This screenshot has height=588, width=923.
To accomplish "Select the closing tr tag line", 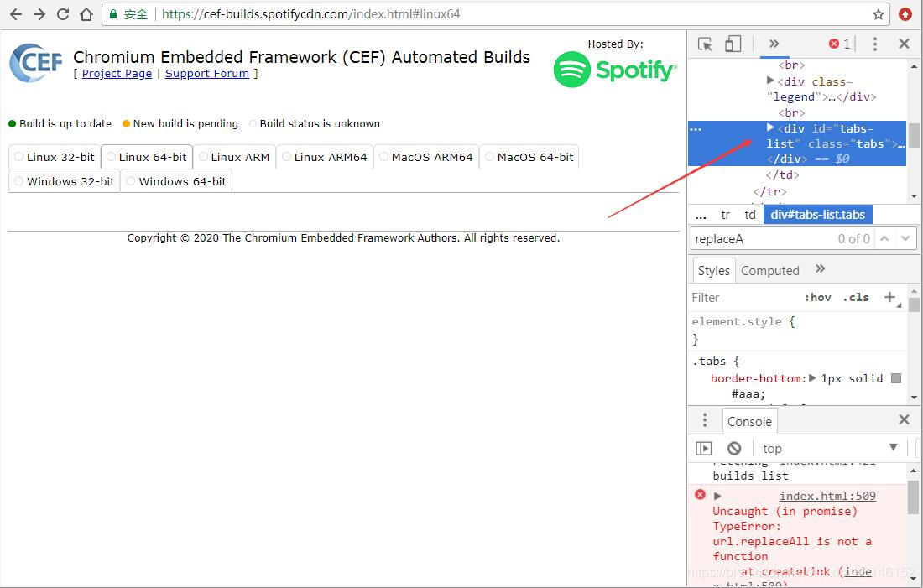I will pyautogui.click(x=769, y=191).
